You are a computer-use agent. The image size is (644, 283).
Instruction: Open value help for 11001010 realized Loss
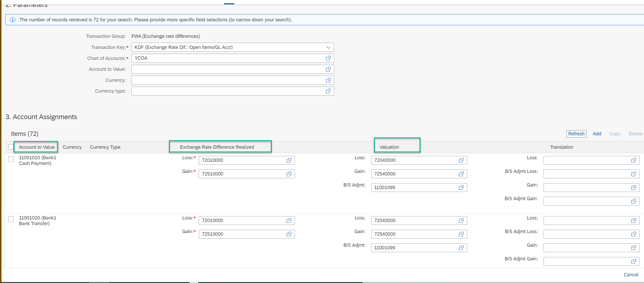(289, 160)
